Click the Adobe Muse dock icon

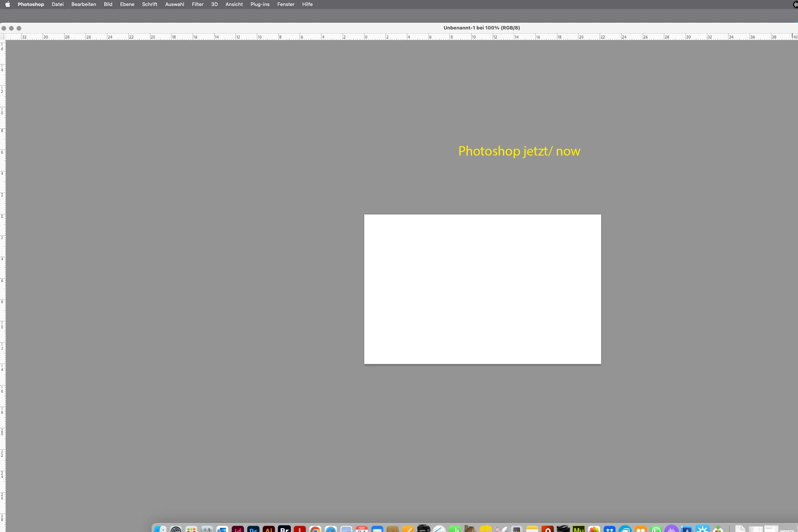point(578,529)
